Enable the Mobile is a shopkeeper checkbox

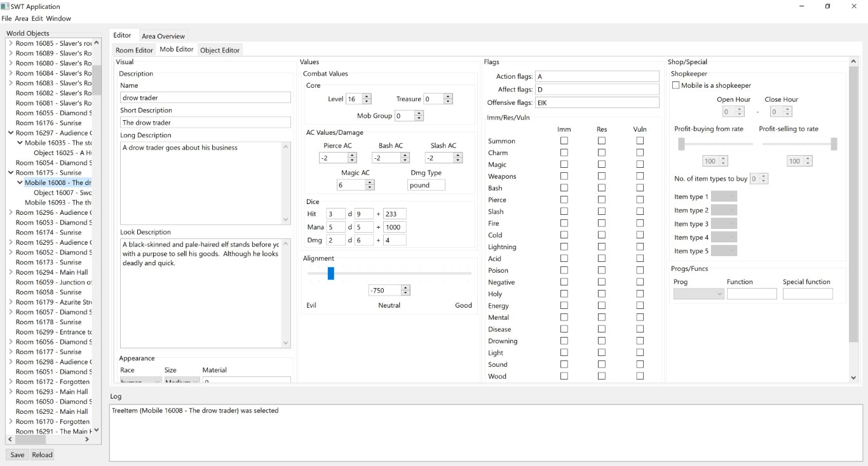pos(675,85)
